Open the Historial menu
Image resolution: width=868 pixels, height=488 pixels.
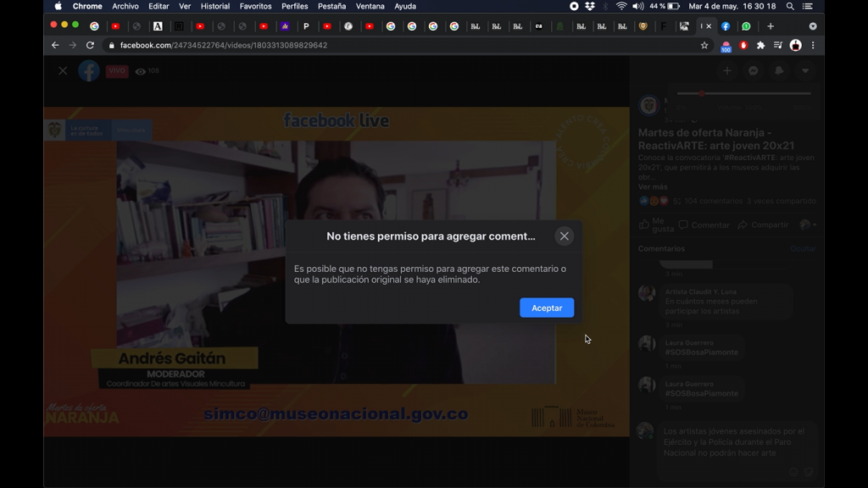point(214,6)
